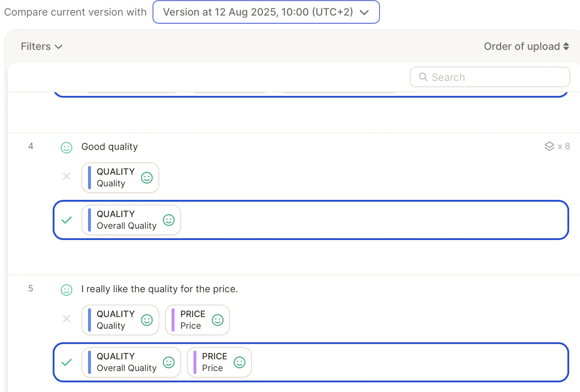580x392 pixels.
Task: Select Price tag beside row 5 Overall Quality
Action: [x=219, y=362]
